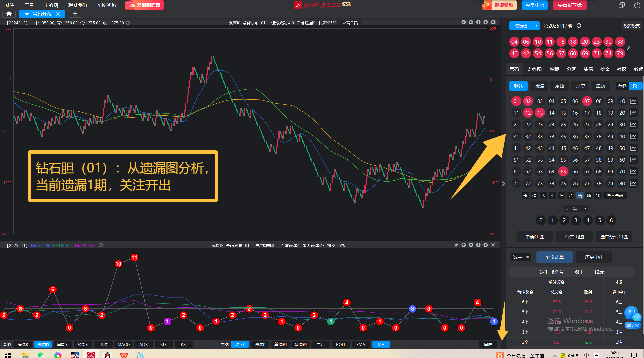Viewport: 644px width, 358px height.
Task: Switch to 多选 selection mode
Action: click(x=636, y=86)
